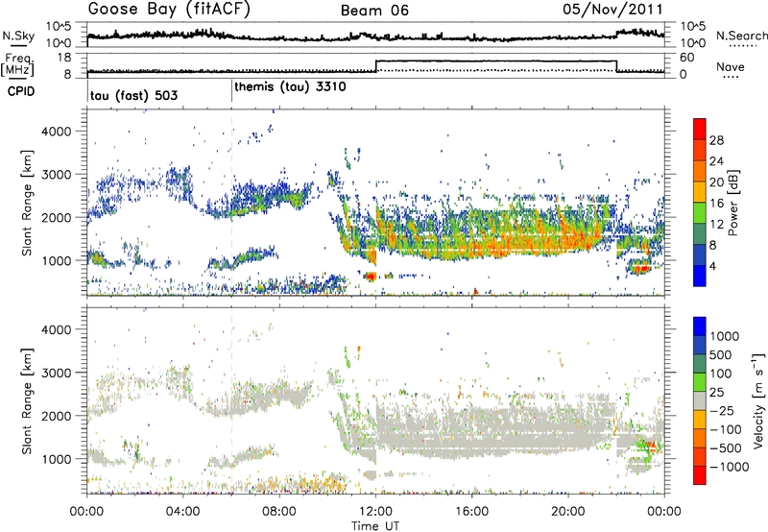Click the '04:00' time axis label
Image resolution: width=768 pixels, height=532 pixels.
[182, 512]
